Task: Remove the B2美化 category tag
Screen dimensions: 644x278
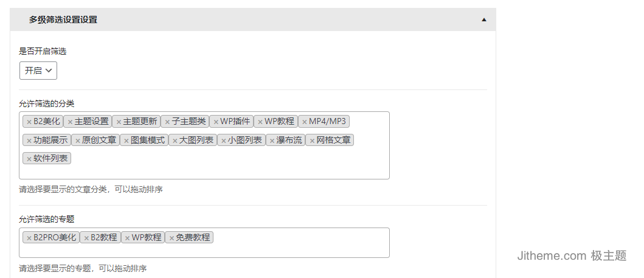Action: (x=29, y=122)
